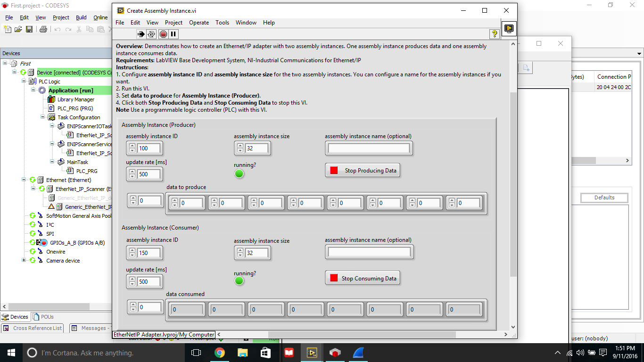Open Chrome from the taskbar
This screenshot has height=362, width=644.
tap(220, 353)
